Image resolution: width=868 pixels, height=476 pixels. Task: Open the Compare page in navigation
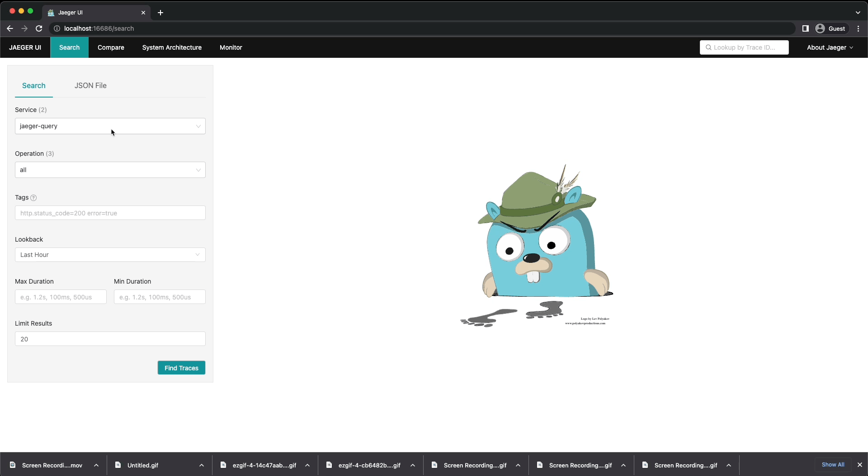pos(111,47)
